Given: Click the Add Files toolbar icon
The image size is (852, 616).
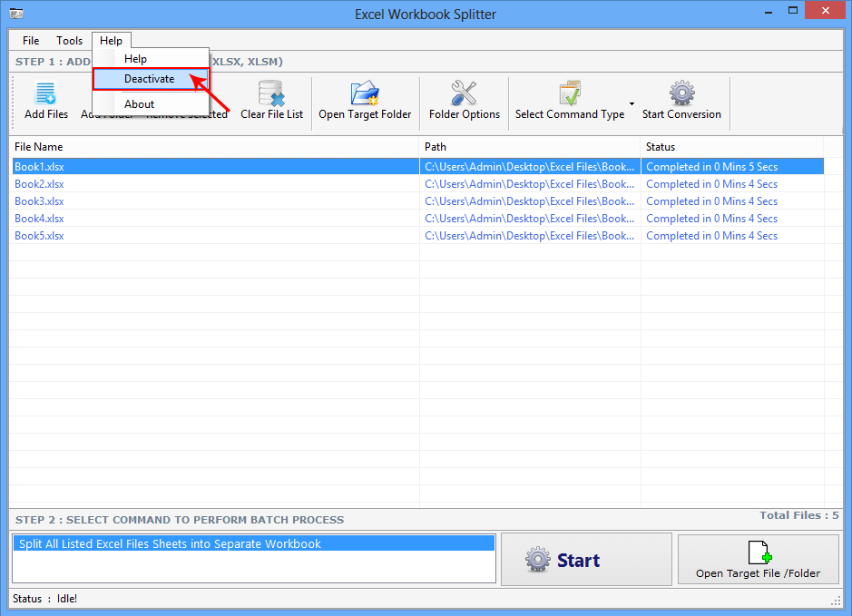Looking at the screenshot, I should coord(45,93).
